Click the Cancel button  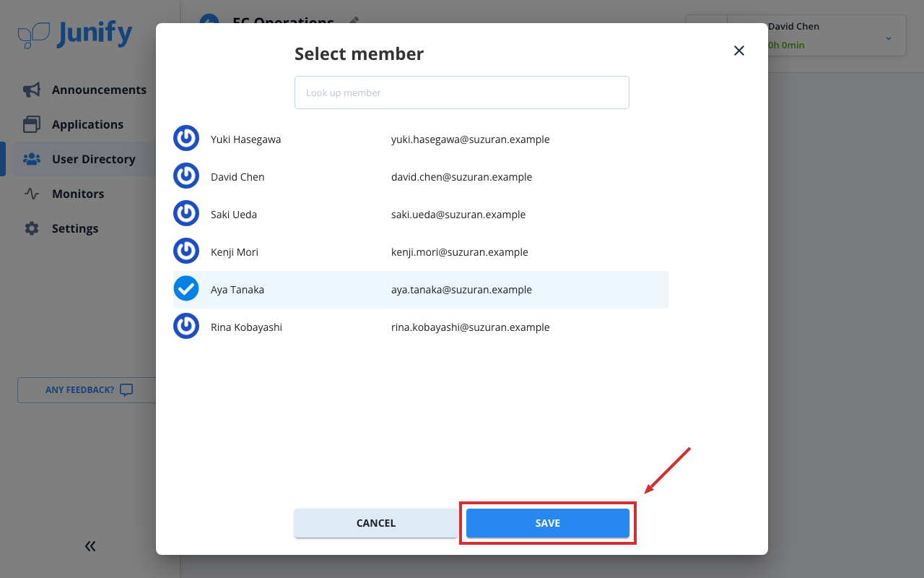click(x=376, y=523)
